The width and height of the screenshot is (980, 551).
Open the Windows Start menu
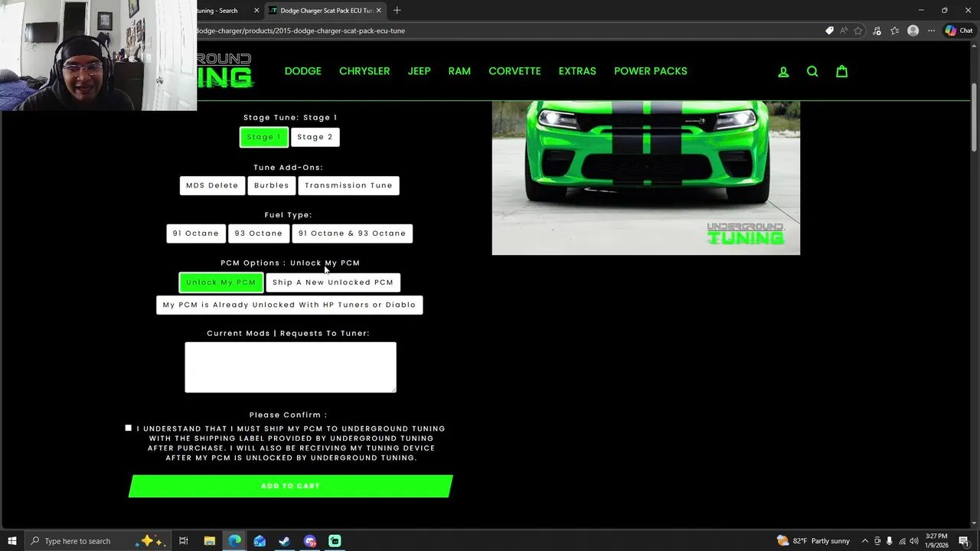[11, 541]
